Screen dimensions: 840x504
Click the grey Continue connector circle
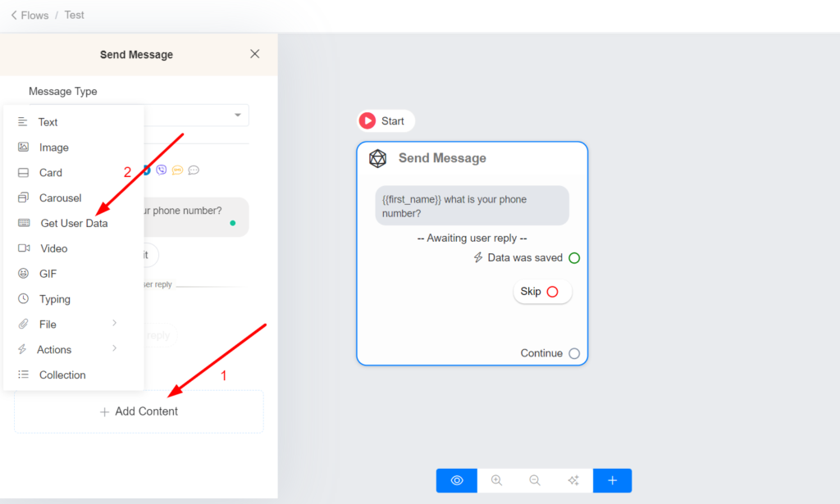coord(574,353)
